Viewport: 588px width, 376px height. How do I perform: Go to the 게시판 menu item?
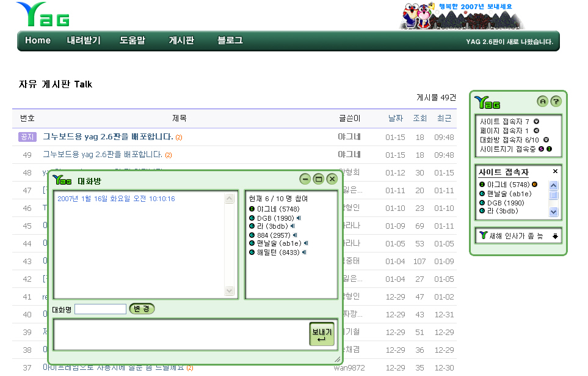[x=181, y=41]
